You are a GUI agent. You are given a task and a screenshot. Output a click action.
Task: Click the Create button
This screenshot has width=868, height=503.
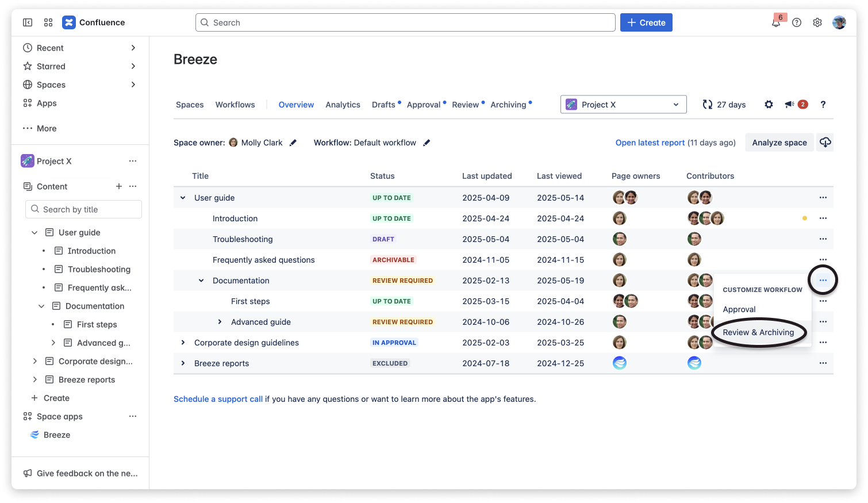[x=646, y=22]
